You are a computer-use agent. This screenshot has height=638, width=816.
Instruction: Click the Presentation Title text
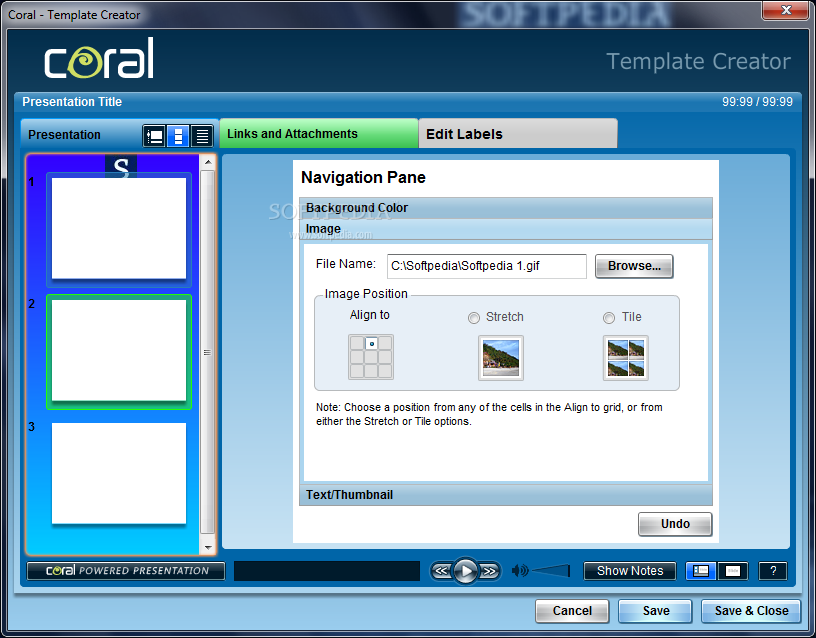coord(72,102)
